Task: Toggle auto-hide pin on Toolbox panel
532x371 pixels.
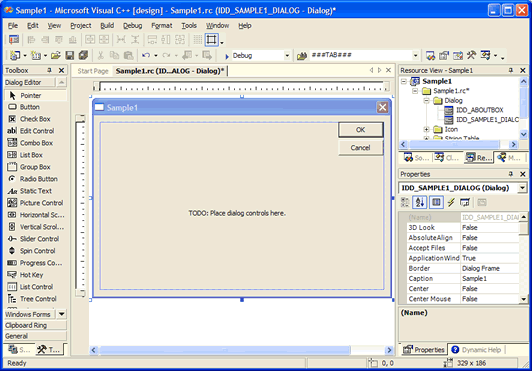Action: click(x=50, y=70)
